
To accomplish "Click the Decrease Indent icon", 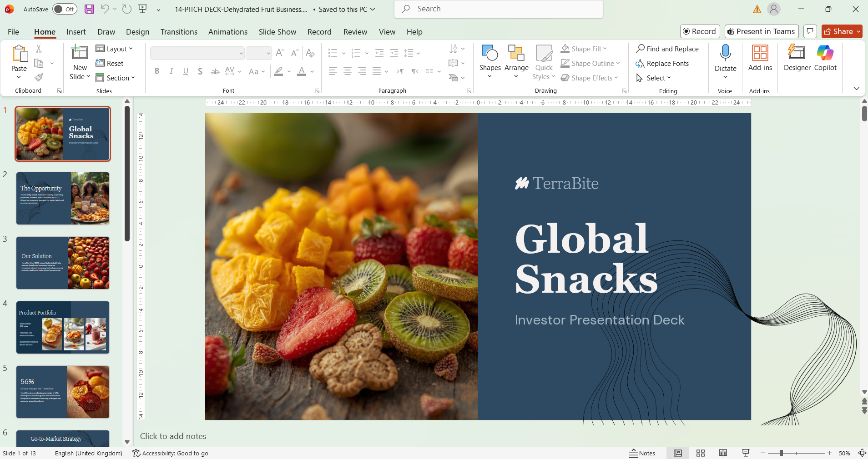I will tap(379, 53).
